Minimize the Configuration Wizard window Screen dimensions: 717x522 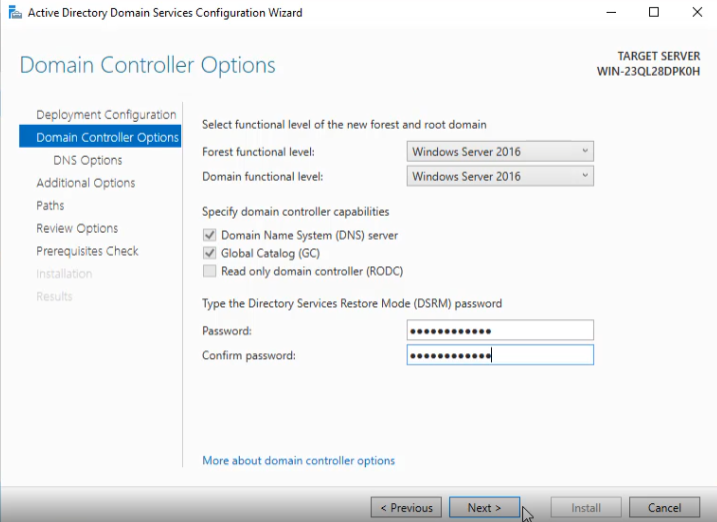coord(611,12)
